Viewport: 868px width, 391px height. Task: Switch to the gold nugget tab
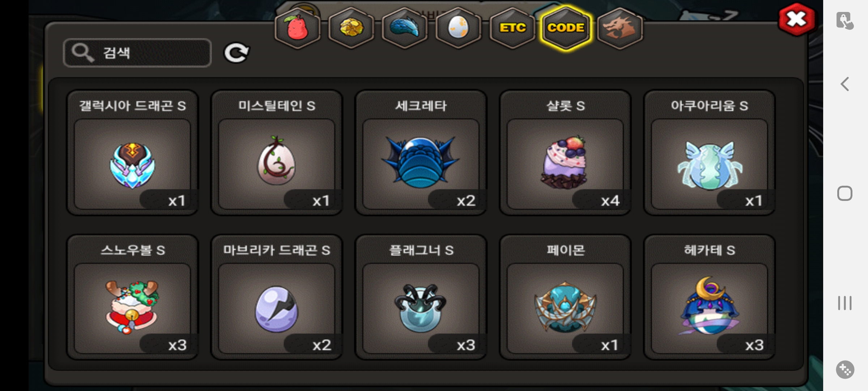pyautogui.click(x=351, y=28)
